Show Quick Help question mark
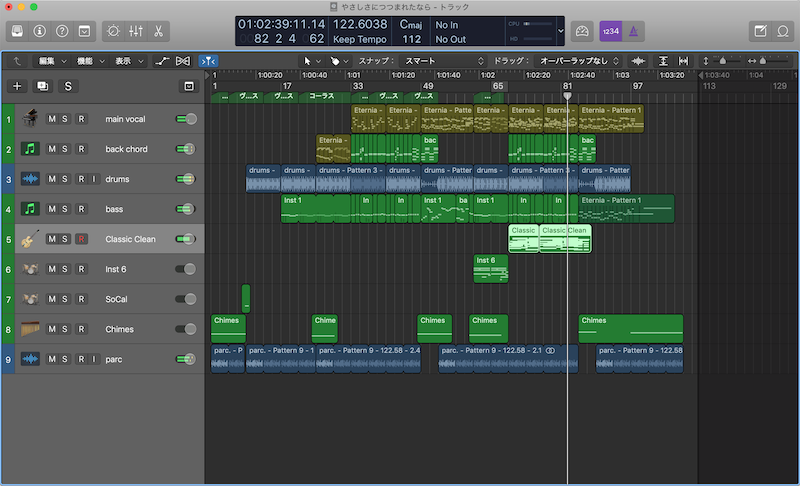The image size is (800, 486). pyautogui.click(x=62, y=32)
